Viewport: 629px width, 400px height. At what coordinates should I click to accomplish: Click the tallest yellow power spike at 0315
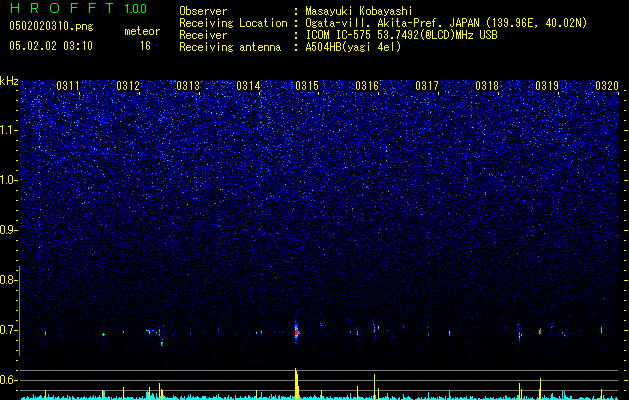point(296,384)
